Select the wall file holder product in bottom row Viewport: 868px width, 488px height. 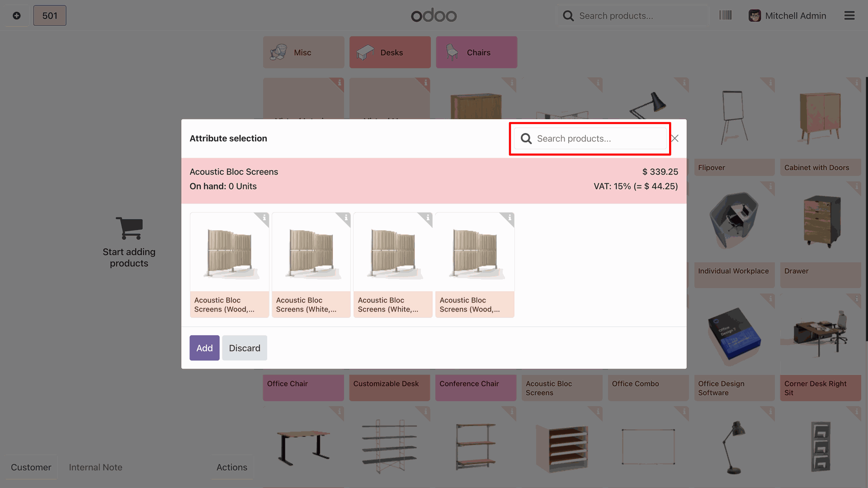(x=821, y=447)
